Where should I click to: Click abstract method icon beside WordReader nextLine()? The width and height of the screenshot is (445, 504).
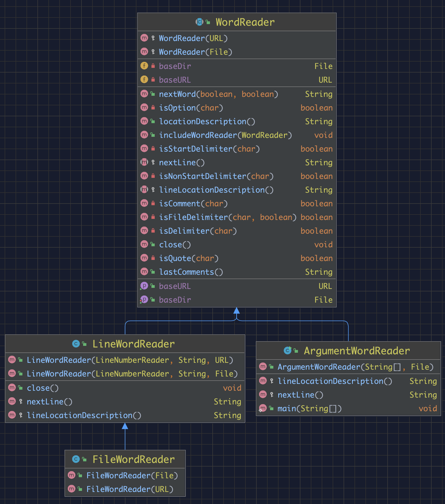click(x=144, y=162)
